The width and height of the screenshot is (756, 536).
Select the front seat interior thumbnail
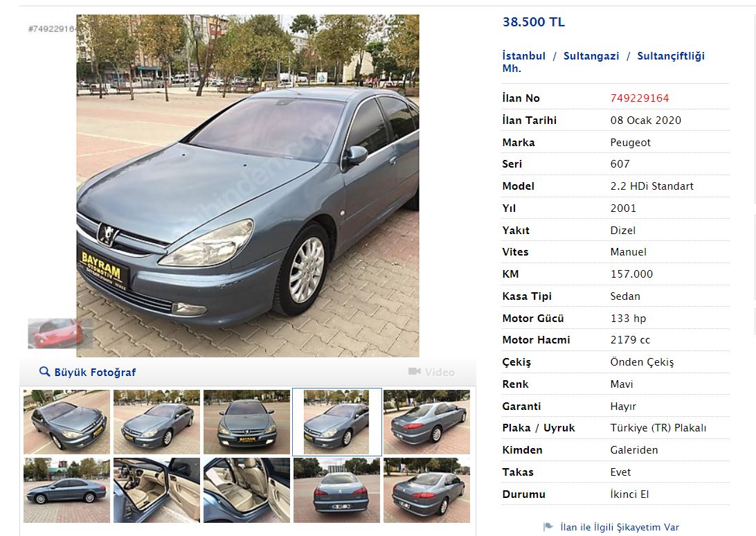(156, 490)
